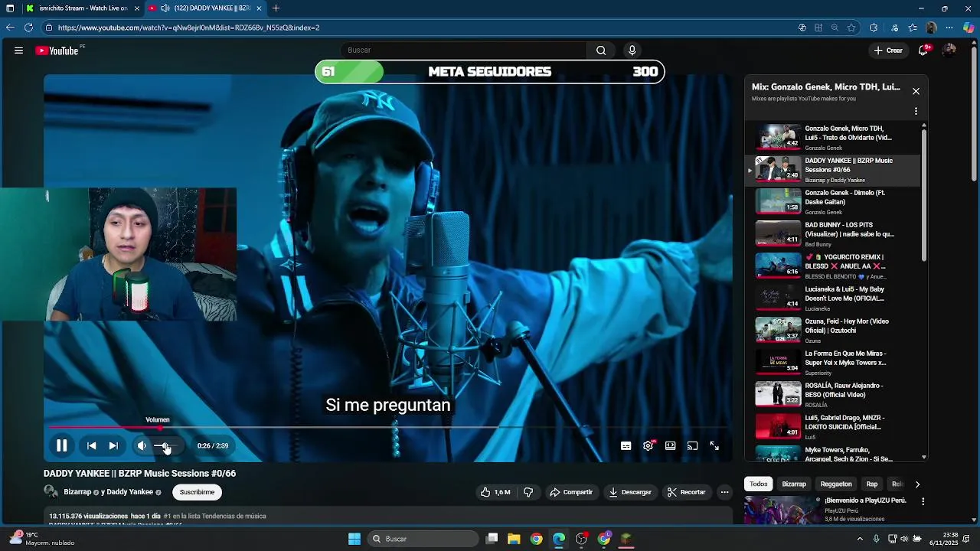Screen dimensions: 980x551
Task: Cast the video to a TV
Action: click(x=692, y=445)
